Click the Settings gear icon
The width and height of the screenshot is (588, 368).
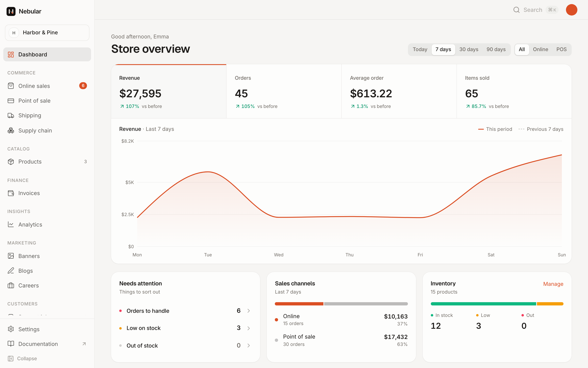coord(11,329)
